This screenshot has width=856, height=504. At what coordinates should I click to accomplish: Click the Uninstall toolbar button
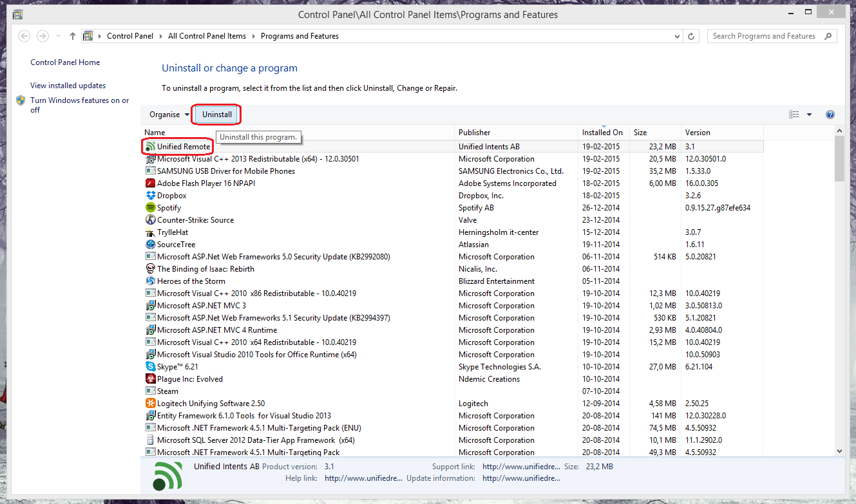pyautogui.click(x=217, y=115)
